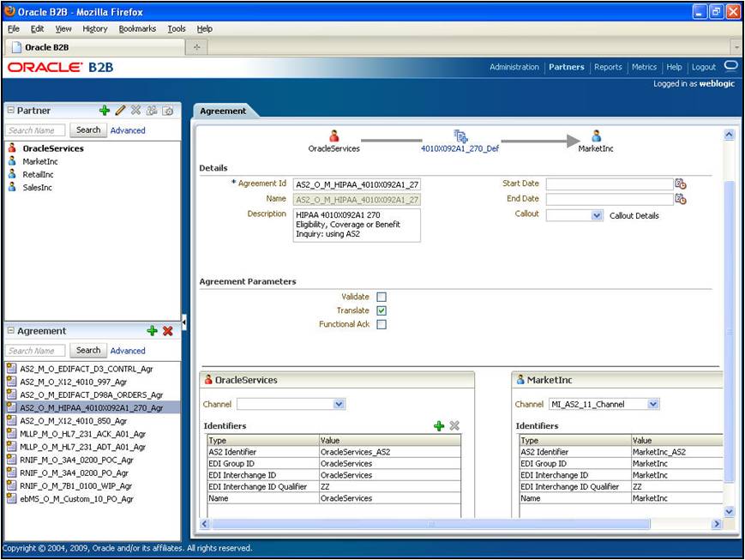Open the History menu
Viewport: 745px width, 560px height.
coord(95,28)
